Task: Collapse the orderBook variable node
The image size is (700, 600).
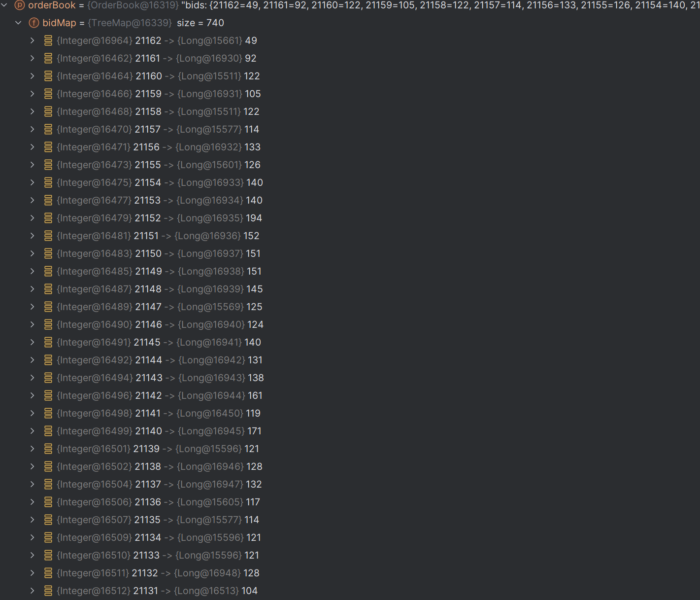Action: (4, 5)
